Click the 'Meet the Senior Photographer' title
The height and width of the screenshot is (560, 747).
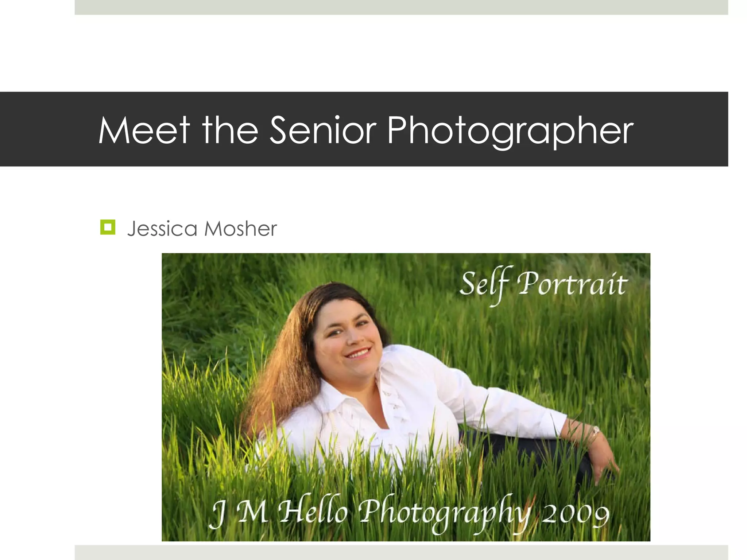(366, 131)
